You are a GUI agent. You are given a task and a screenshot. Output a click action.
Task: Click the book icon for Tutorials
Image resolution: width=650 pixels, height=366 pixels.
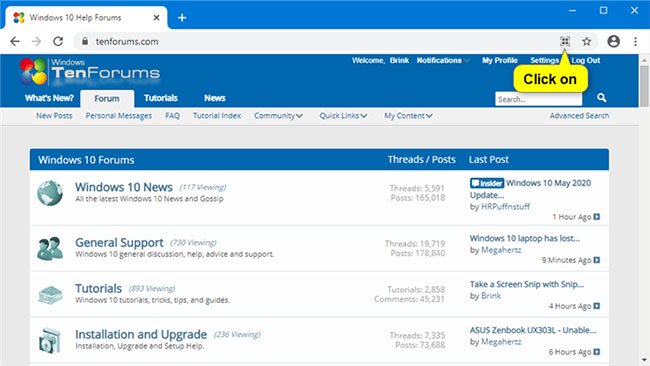(50, 295)
